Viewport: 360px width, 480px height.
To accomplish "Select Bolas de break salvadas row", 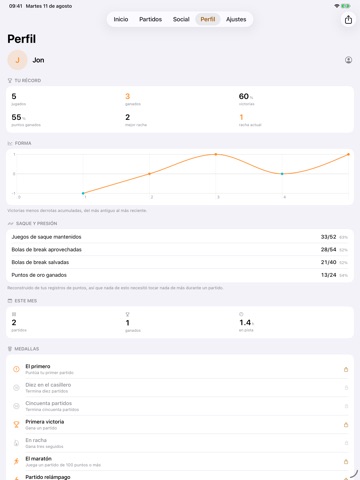I will click(x=180, y=262).
